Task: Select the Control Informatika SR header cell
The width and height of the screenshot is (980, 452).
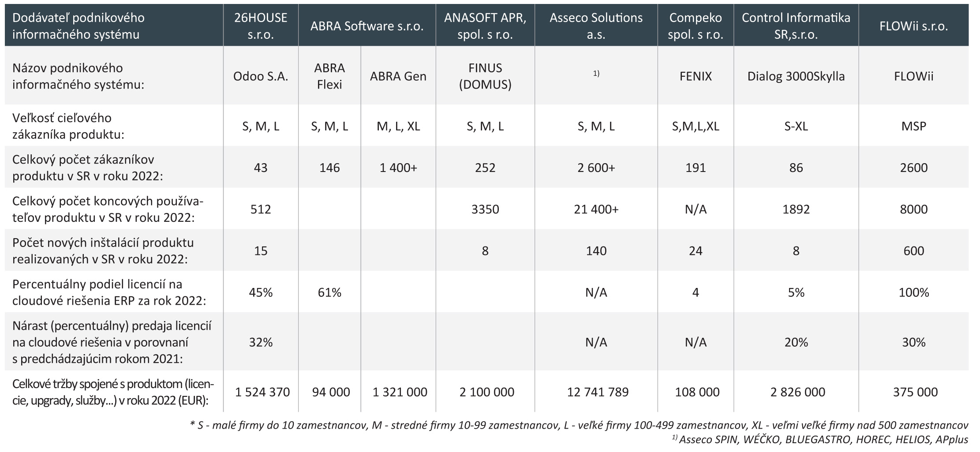Action: tap(796, 26)
